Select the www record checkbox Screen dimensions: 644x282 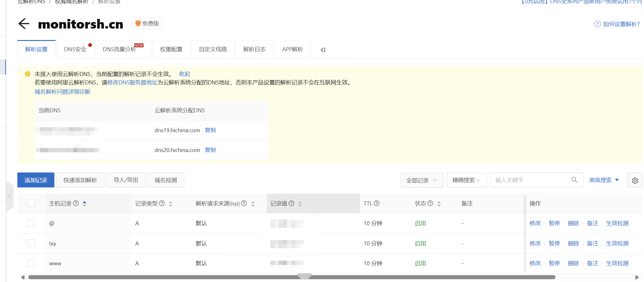[31, 263]
